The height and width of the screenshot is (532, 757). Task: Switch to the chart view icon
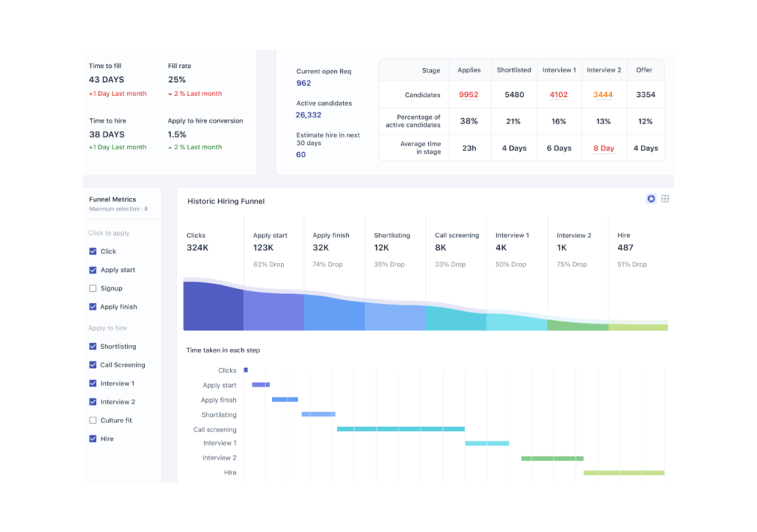[x=651, y=199]
